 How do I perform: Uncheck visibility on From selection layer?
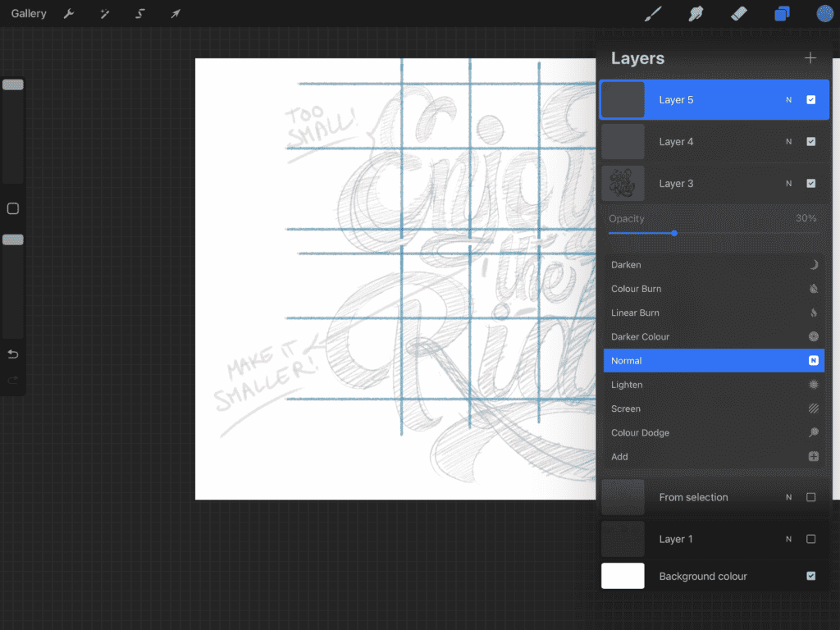(x=810, y=497)
